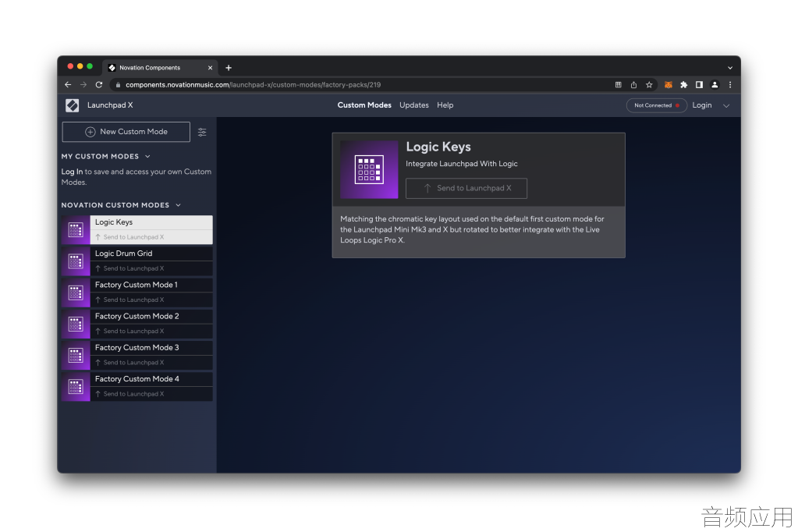Click the Launchpad X product title

pyautogui.click(x=110, y=105)
